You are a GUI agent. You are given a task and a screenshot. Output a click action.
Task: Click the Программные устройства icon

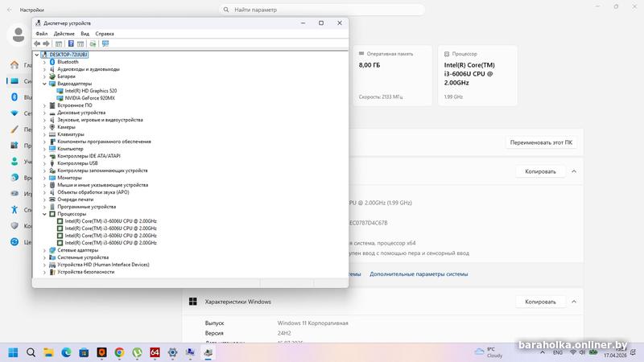pyautogui.click(x=52, y=207)
